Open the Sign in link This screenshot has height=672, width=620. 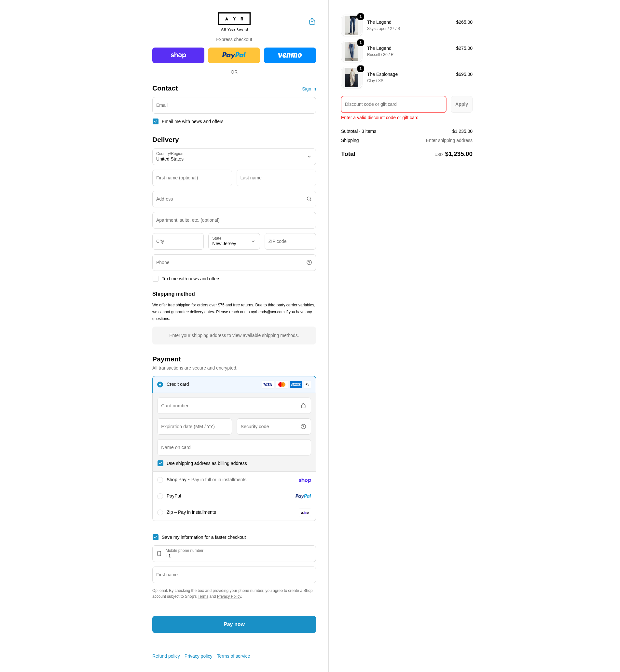coord(309,89)
